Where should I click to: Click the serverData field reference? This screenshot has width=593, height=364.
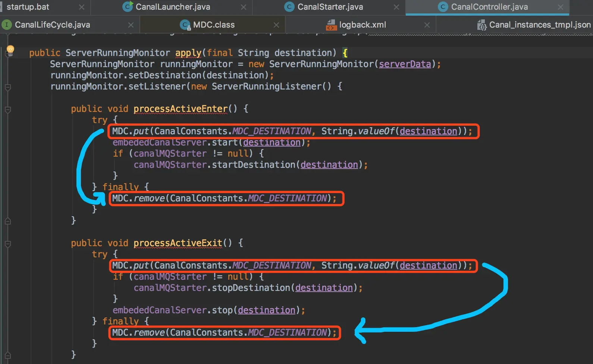[405, 64]
